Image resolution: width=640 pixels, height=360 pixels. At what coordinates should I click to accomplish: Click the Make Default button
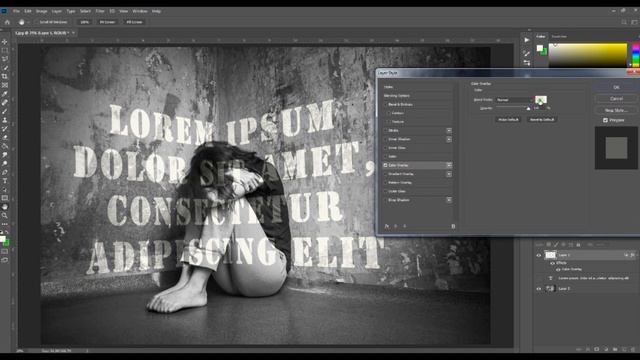point(508,120)
